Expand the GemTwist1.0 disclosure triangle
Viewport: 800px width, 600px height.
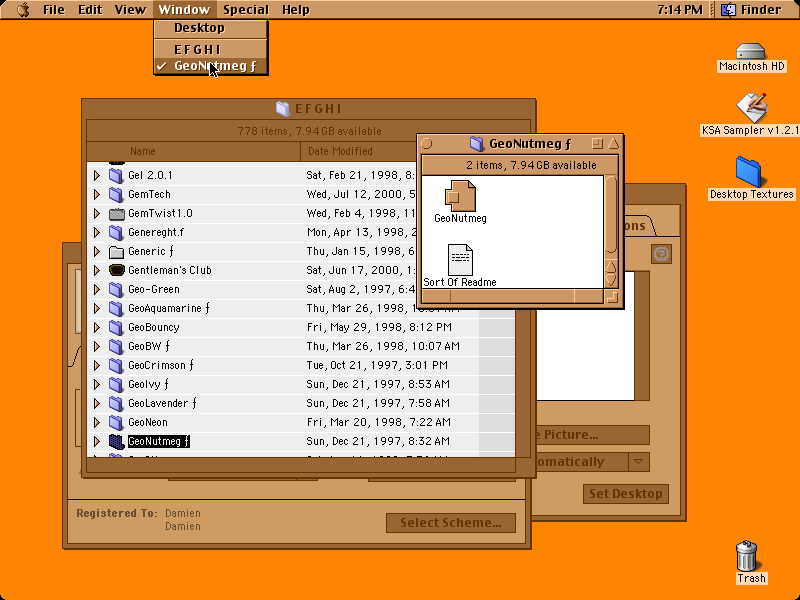pyautogui.click(x=96, y=214)
